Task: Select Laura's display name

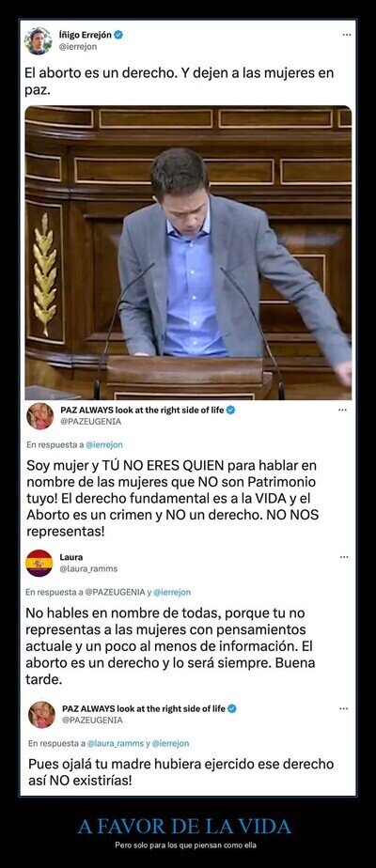Action: (70, 557)
